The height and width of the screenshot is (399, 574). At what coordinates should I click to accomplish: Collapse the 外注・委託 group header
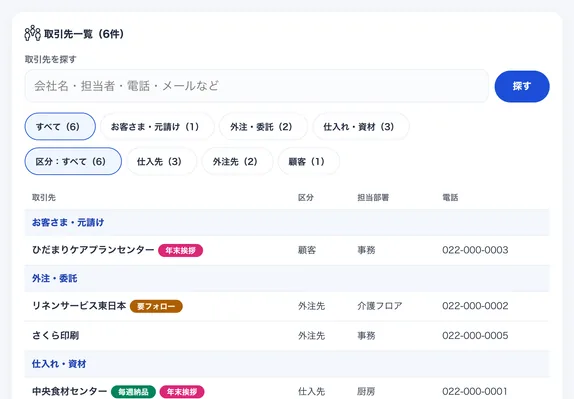[x=287, y=279]
